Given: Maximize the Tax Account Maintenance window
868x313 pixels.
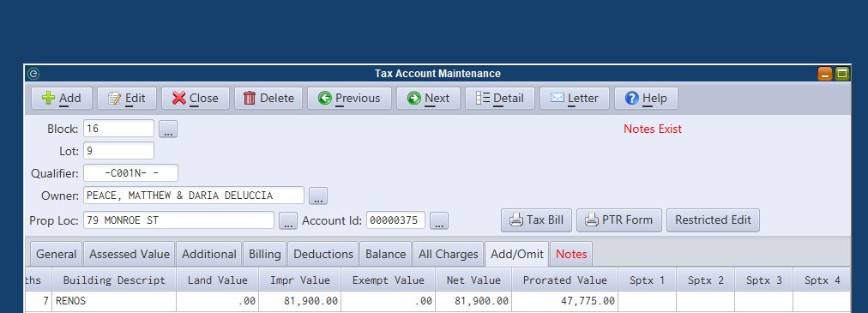Looking at the screenshot, I should pos(842,74).
